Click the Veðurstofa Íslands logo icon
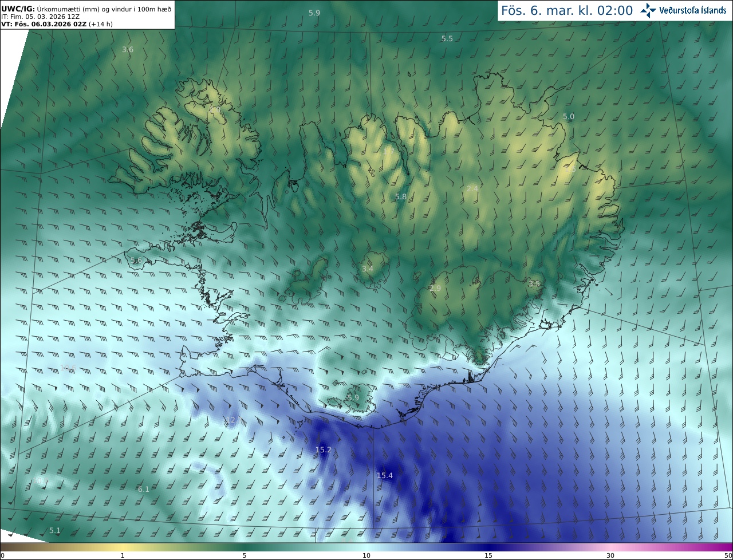 click(648, 10)
